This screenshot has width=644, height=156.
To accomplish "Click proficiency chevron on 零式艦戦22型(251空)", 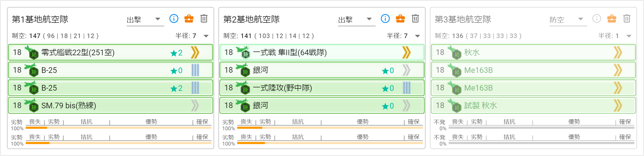I will (x=195, y=53).
